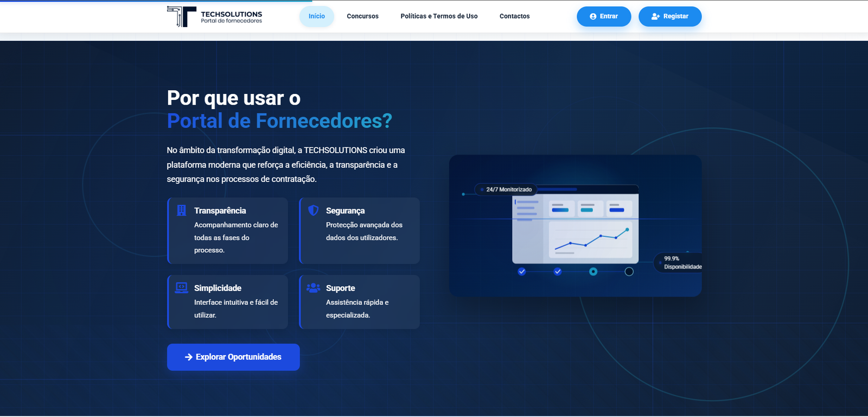
Task: Click Explorar Oportunidades button
Action: coord(233,357)
